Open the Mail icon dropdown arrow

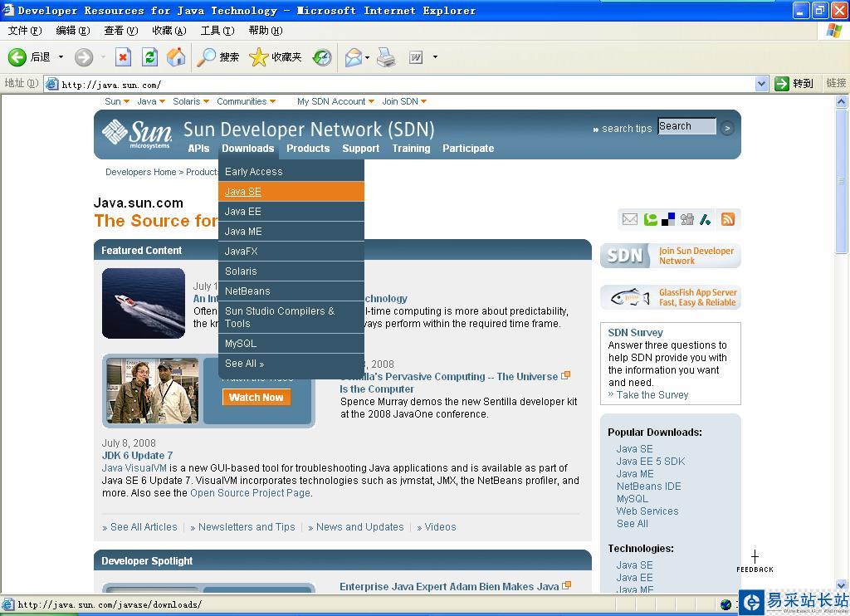[x=367, y=57]
